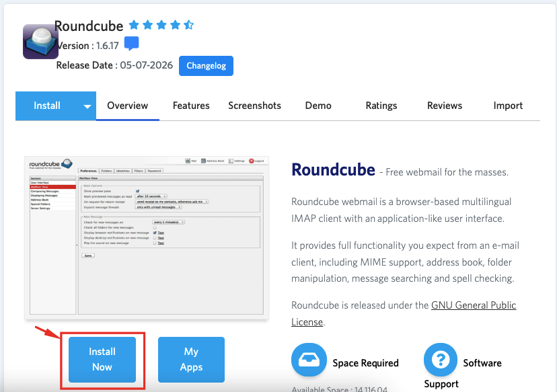
Task: Click the Space Required inbox icon
Action: coord(309,360)
